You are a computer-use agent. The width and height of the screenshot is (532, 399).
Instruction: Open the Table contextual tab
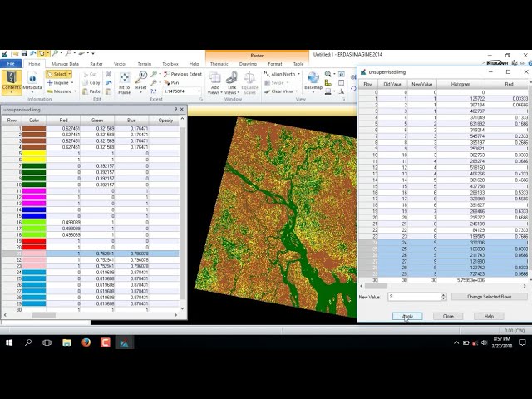pos(298,64)
